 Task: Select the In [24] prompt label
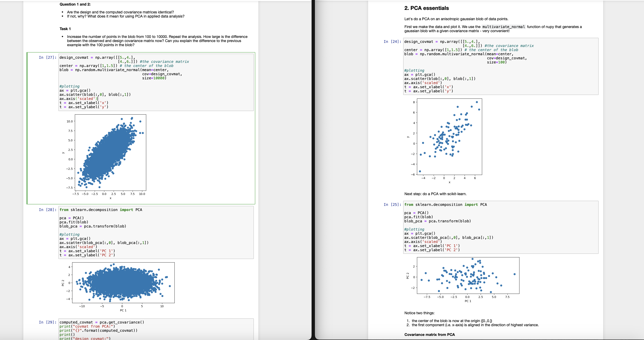[x=392, y=42]
